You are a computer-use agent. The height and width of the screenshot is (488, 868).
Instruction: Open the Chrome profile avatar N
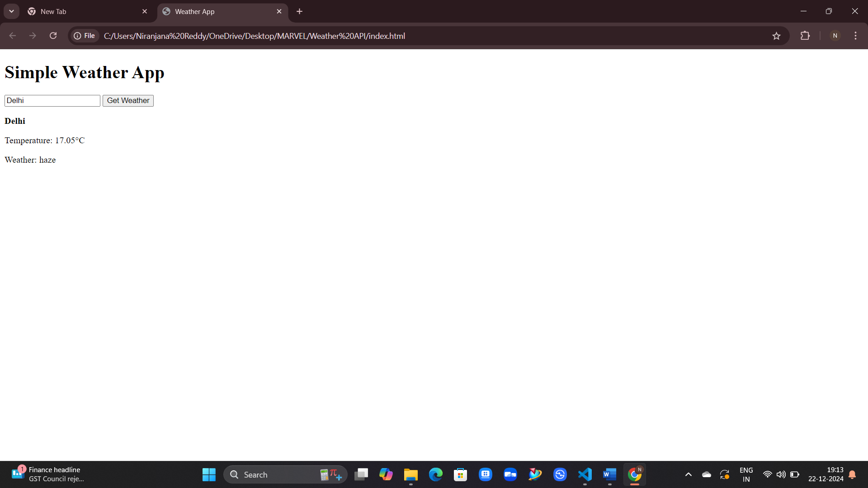835,36
